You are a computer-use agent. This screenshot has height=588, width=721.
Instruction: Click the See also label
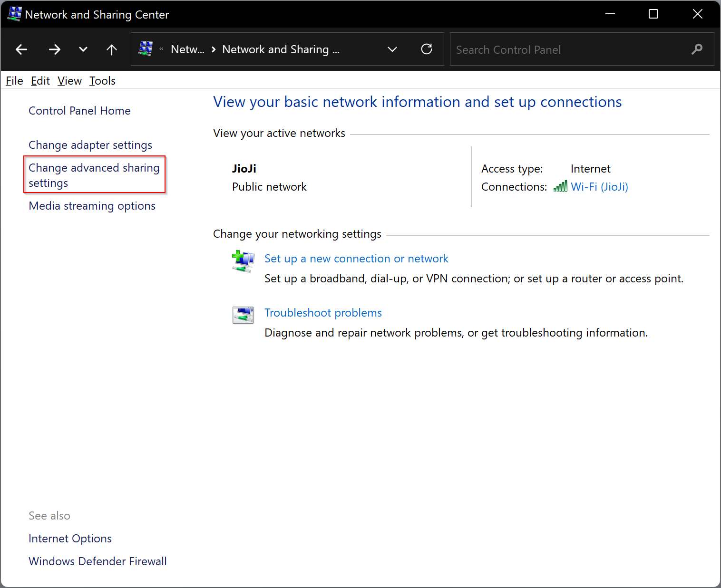(49, 516)
